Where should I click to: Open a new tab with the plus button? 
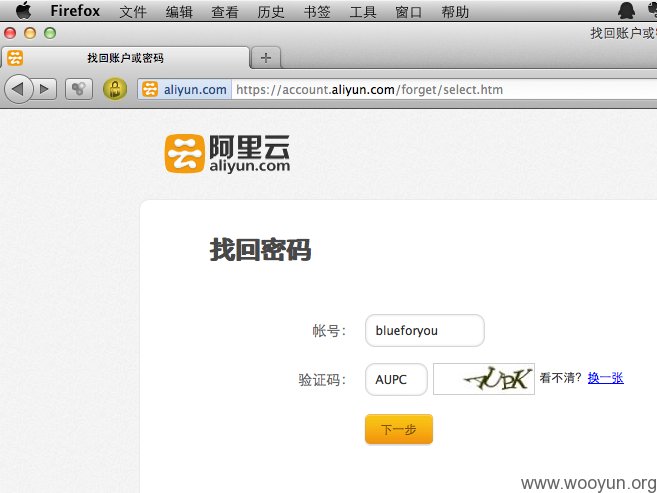(x=266, y=57)
